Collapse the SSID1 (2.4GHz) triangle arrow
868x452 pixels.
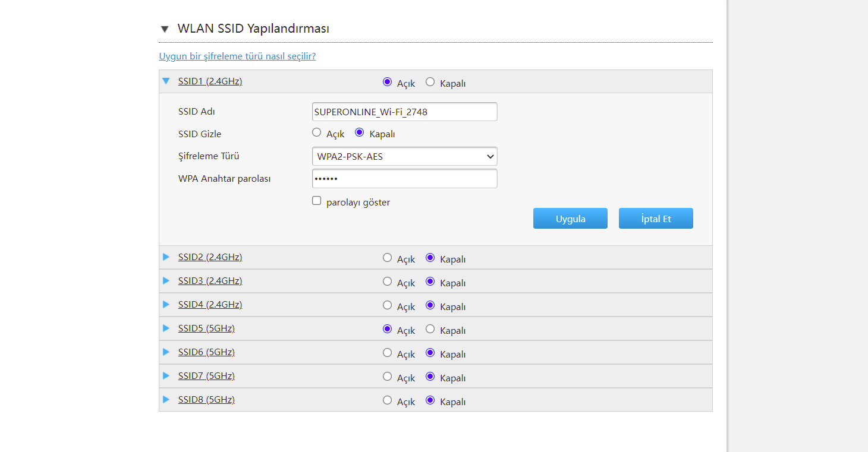tap(166, 81)
